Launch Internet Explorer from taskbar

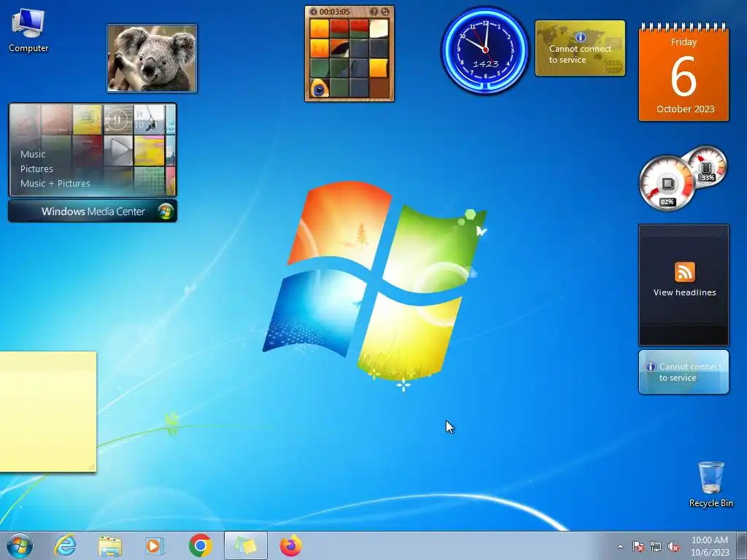tap(65, 545)
